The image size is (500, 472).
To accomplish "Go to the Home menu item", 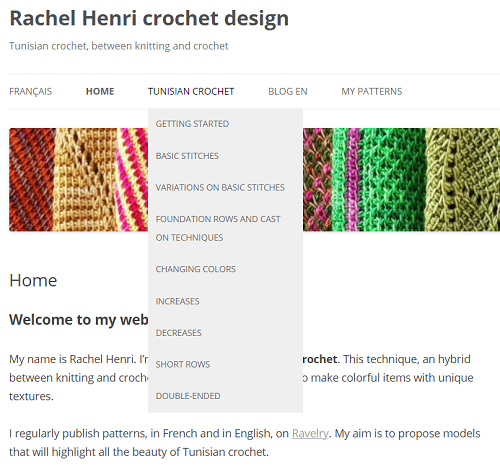I will click(x=100, y=91).
